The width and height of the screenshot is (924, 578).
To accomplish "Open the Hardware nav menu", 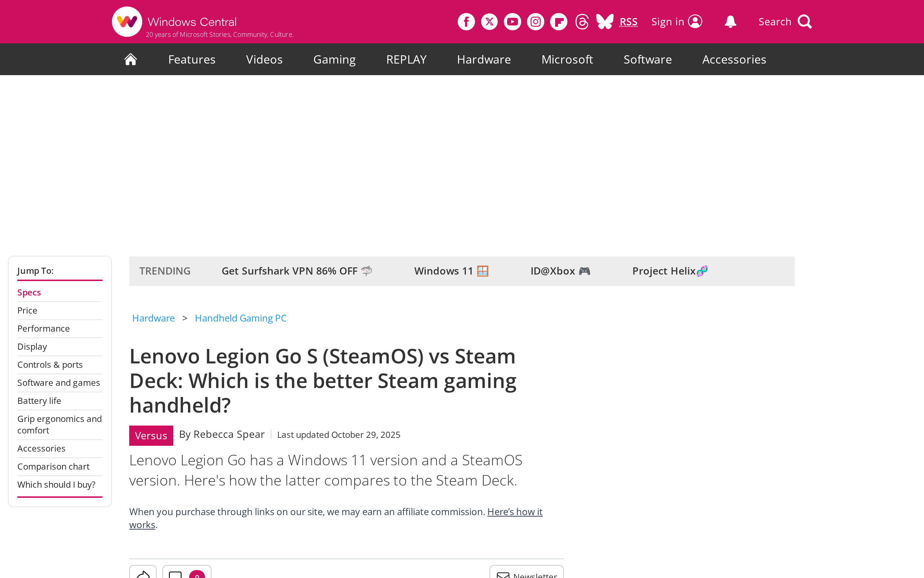I will (x=484, y=59).
